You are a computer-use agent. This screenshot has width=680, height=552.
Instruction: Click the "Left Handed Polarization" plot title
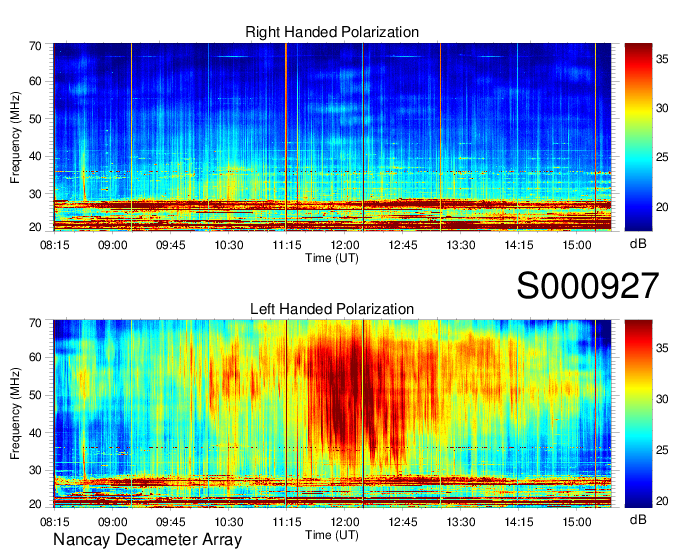tap(332, 309)
